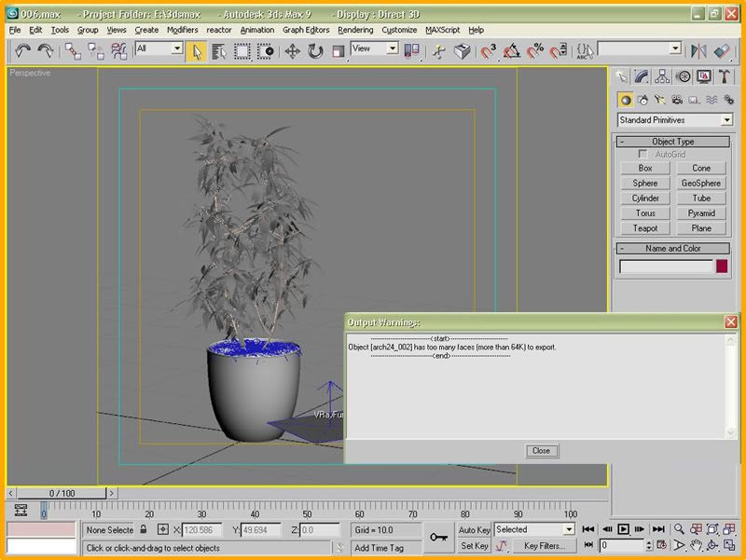Viewport: 746px width, 560px height.
Task: Switch to the Utilities hammer panel
Action: pyautogui.click(x=725, y=76)
